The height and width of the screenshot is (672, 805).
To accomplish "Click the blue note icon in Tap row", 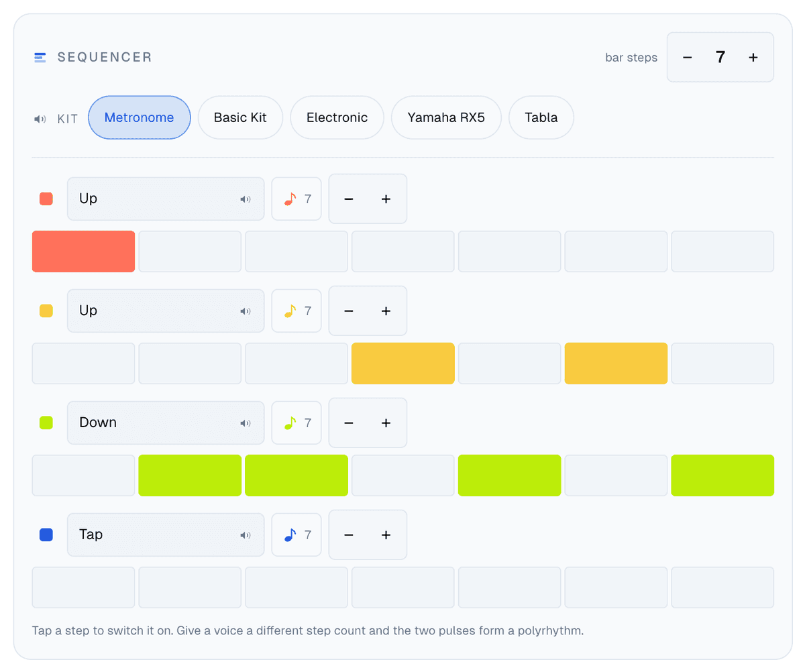I will point(290,535).
